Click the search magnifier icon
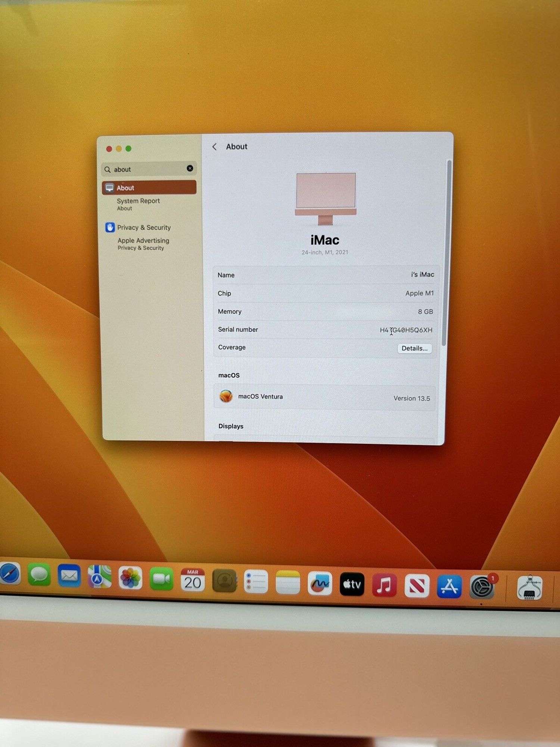 point(108,170)
